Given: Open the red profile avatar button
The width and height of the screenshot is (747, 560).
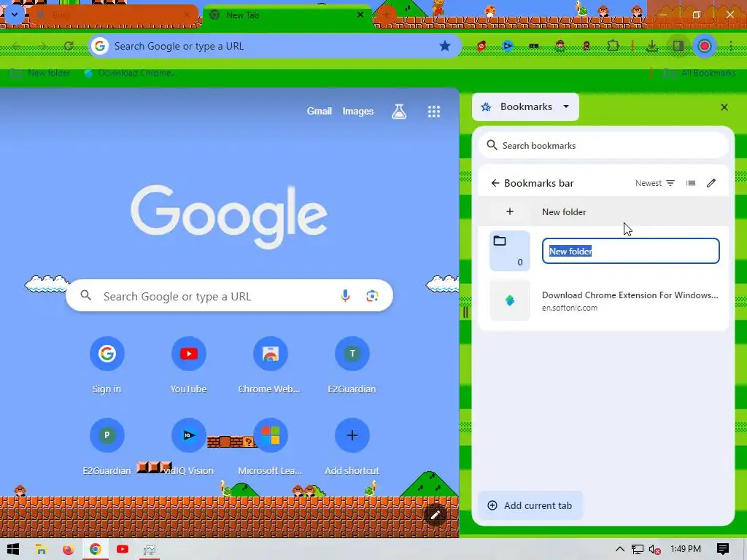Looking at the screenshot, I should [x=704, y=46].
